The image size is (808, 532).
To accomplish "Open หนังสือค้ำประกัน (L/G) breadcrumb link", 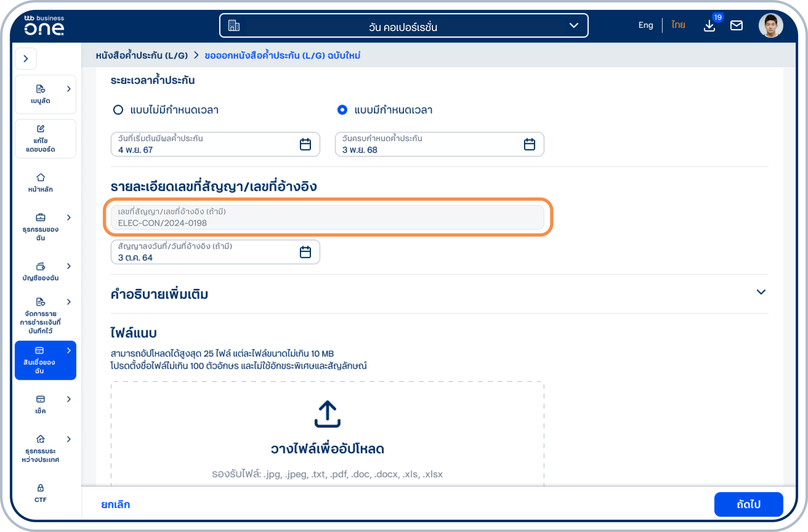I will [141, 55].
